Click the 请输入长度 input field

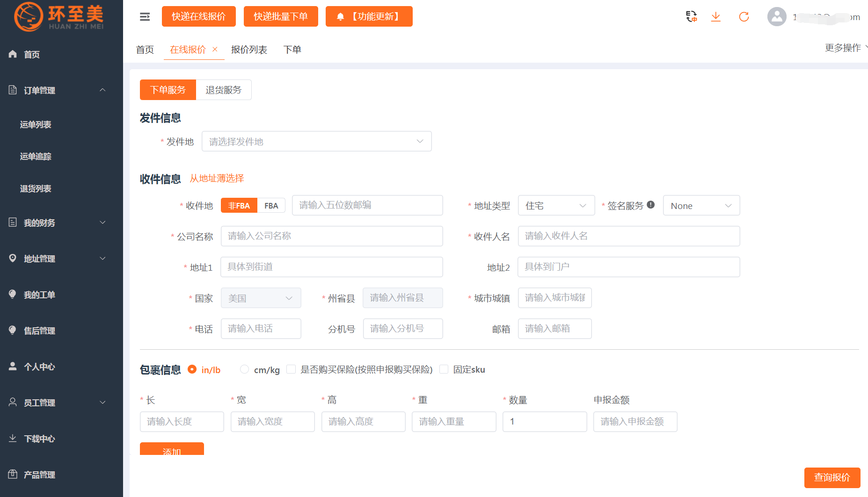tap(182, 422)
